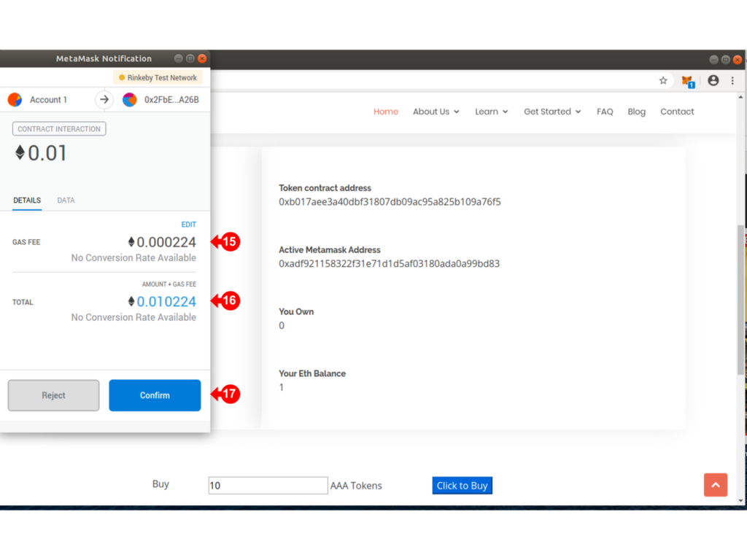Open the Contact page
The width and height of the screenshot is (747, 560).
[x=677, y=112]
